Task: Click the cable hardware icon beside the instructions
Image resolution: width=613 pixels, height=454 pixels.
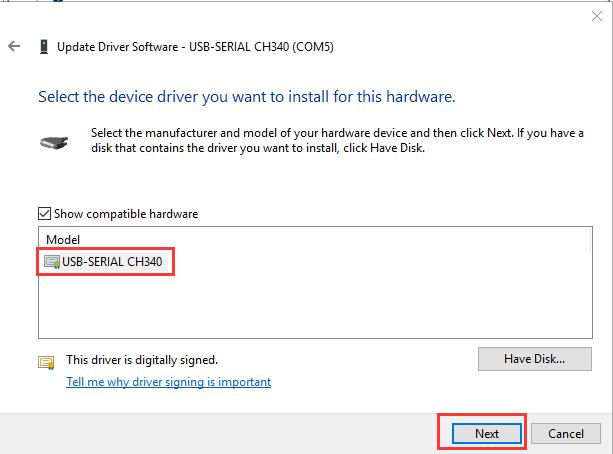Action: pos(55,141)
